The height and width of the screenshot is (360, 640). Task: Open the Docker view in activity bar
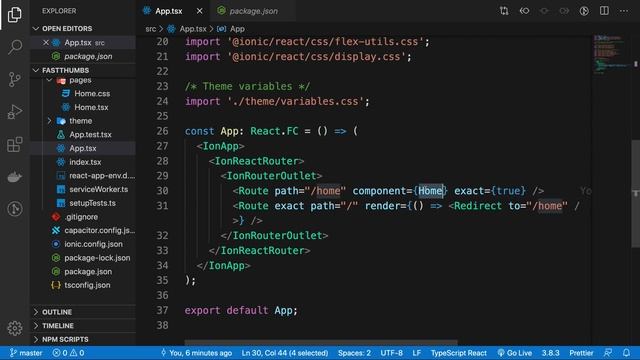(15, 177)
